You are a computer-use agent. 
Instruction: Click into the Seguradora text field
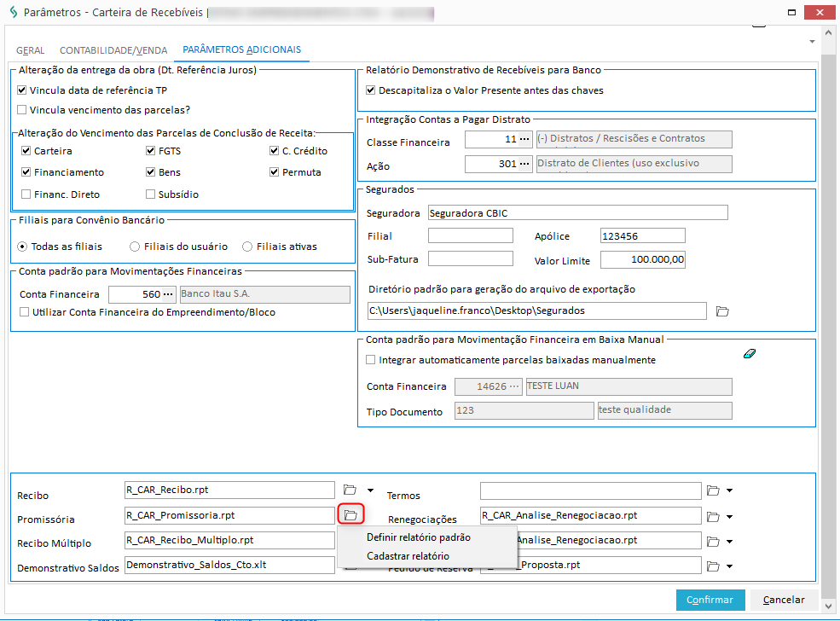point(577,212)
